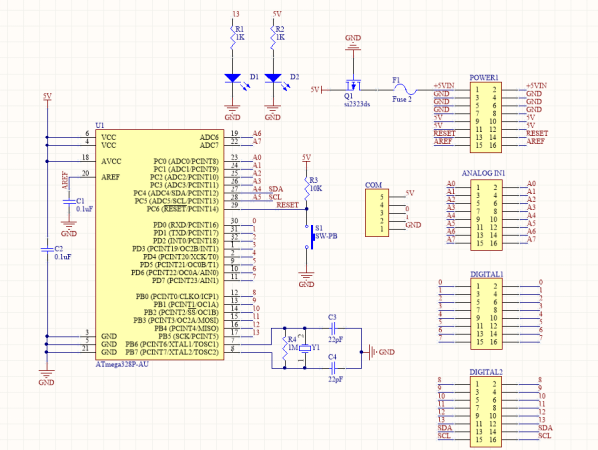Click the D1 LED symbol
The width and height of the screenshot is (598, 450).
[x=233, y=79]
